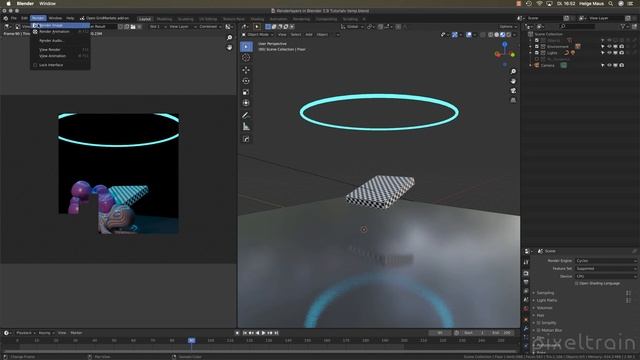
Task: Select the Measure tool
Action: [246, 127]
